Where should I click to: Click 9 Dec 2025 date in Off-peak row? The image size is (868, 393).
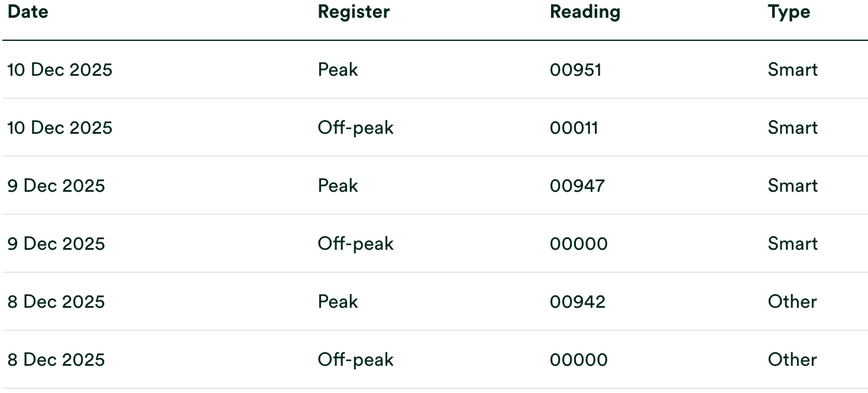tap(56, 244)
